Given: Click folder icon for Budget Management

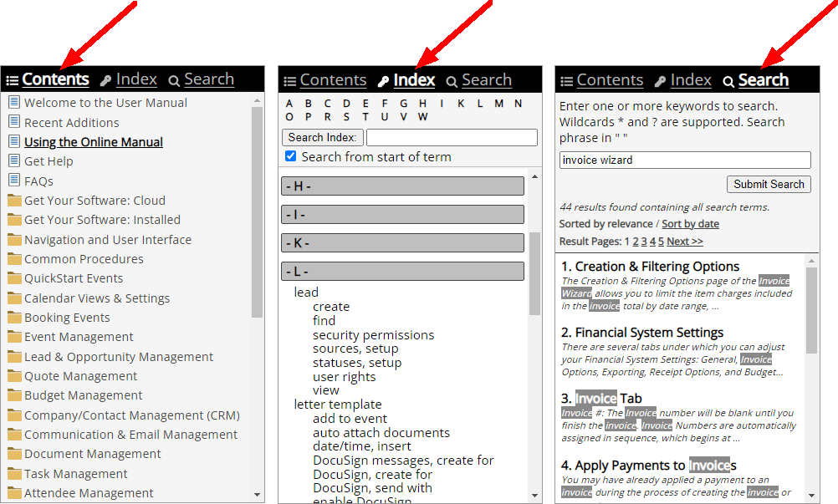Looking at the screenshot, I should tap(14, 395).
